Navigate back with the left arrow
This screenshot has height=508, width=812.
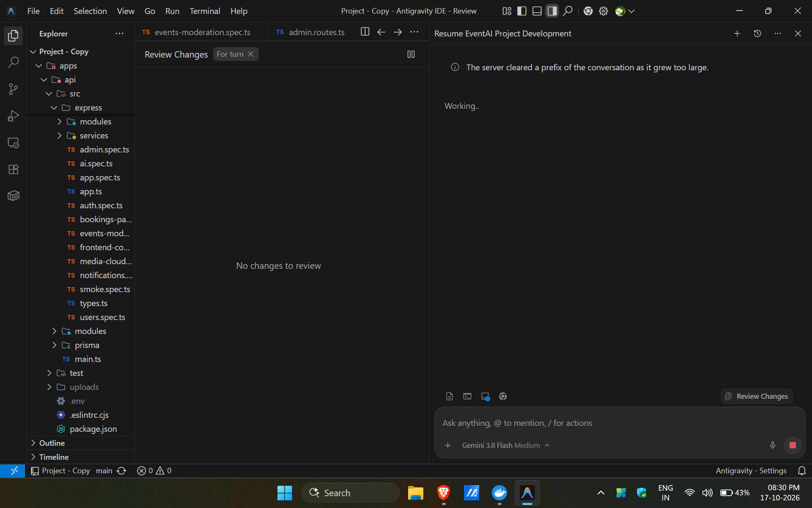click(x=381, y=32)
